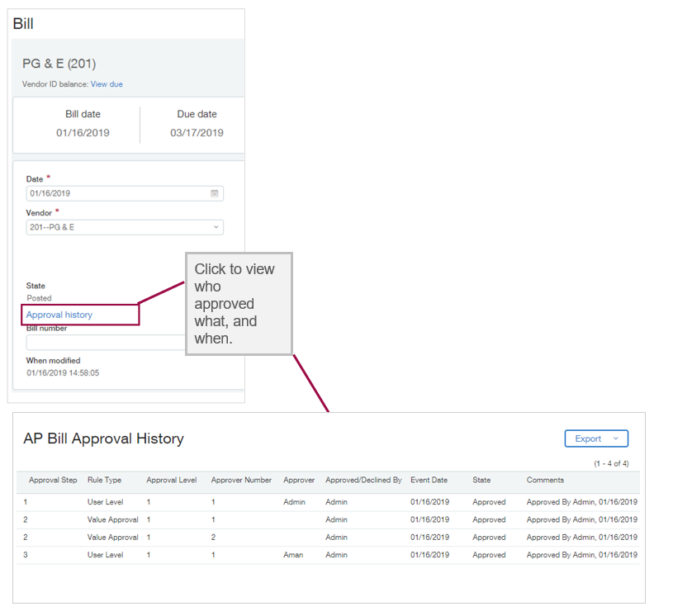
Task: Open the Approval history link
Action: click(x=61, y=315)
